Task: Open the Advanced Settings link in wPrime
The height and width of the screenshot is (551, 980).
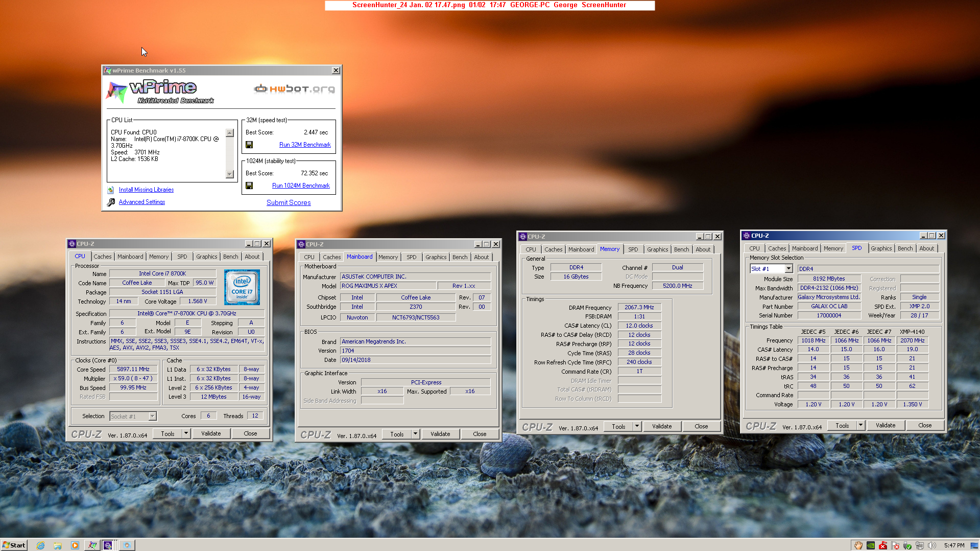Action: pyautogui.click(x=142, y=202)
